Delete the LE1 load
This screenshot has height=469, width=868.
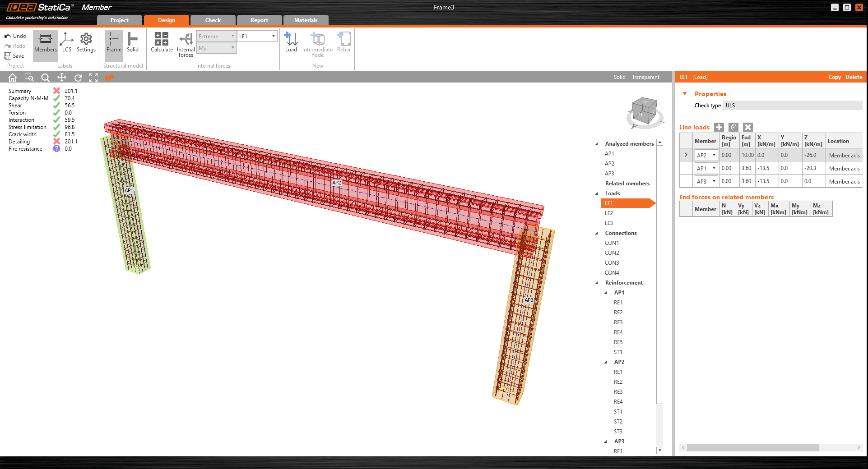pos(854,77)
